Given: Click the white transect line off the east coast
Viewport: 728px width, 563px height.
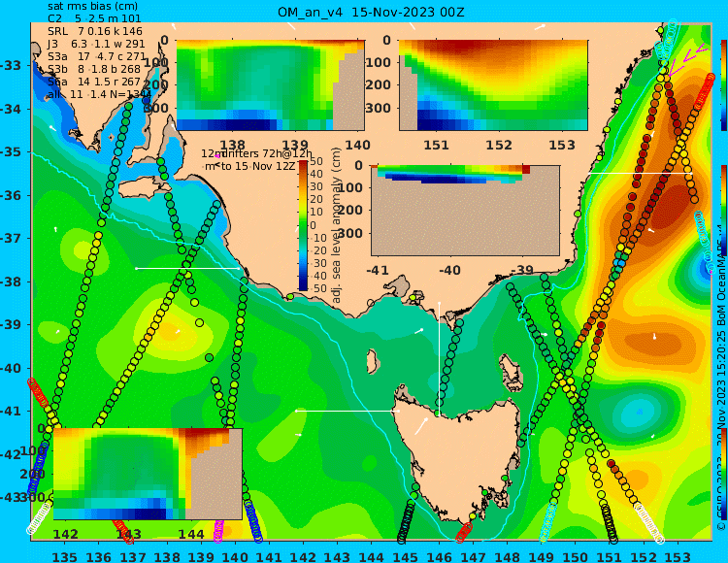Looking at the screenshot, I should (641, 173).
